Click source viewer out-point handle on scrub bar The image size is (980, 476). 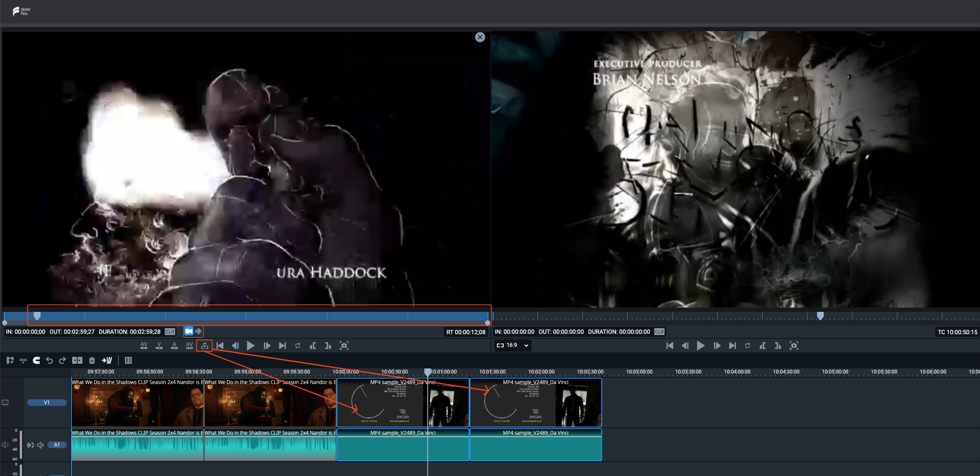pos(488,323)
